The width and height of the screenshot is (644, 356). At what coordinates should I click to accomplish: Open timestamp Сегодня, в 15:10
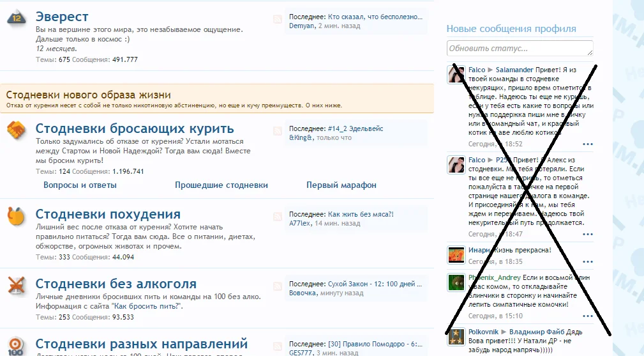pyautogui.click(x=496, y=316)
